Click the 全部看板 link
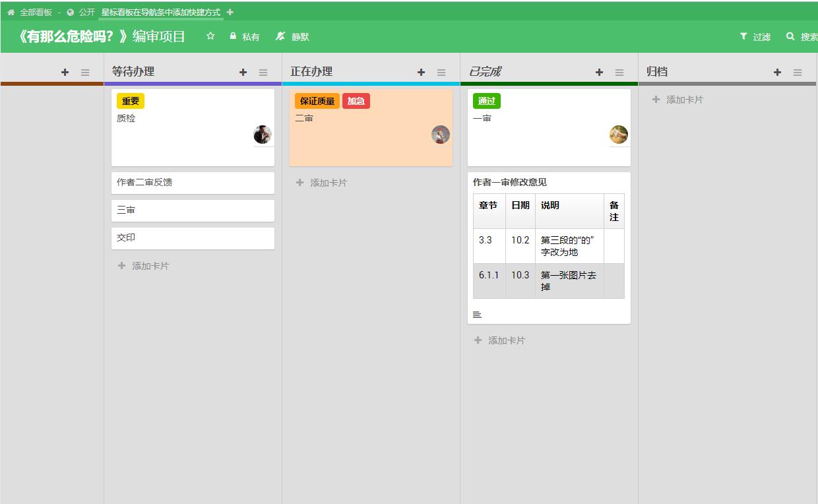 pos(36,13)
